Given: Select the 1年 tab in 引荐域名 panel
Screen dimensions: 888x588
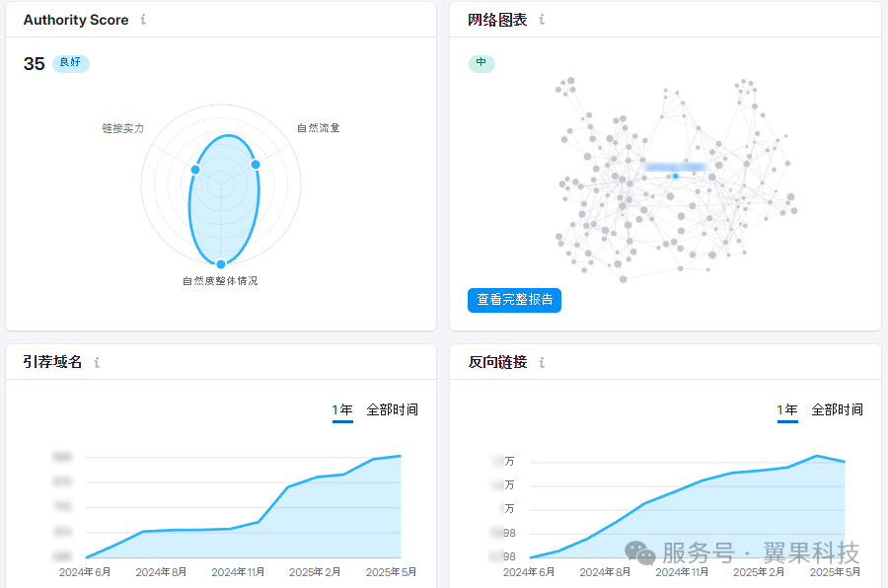Looking at the screenshot, I should pyautogui.click(x=342, y=409).
